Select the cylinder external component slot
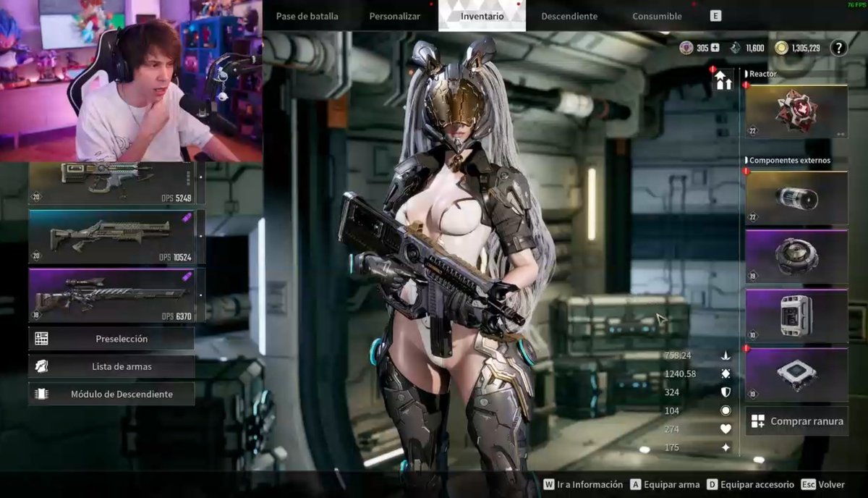 point(796,198)
